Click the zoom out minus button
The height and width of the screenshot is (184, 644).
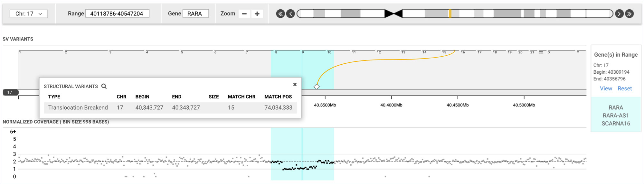(244, 14)
